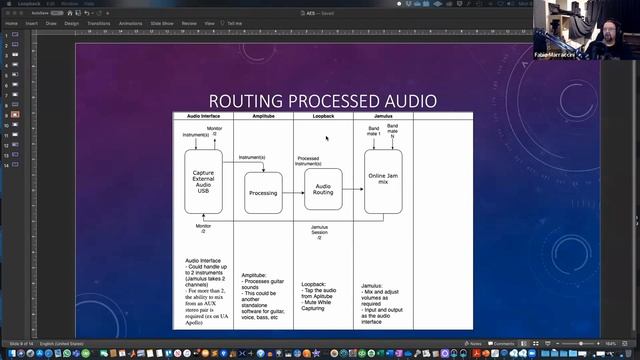Select slide 5 thumbnail
Viewport: 640px width, 360px height.
pyautogui.click(x=15, y=74)
